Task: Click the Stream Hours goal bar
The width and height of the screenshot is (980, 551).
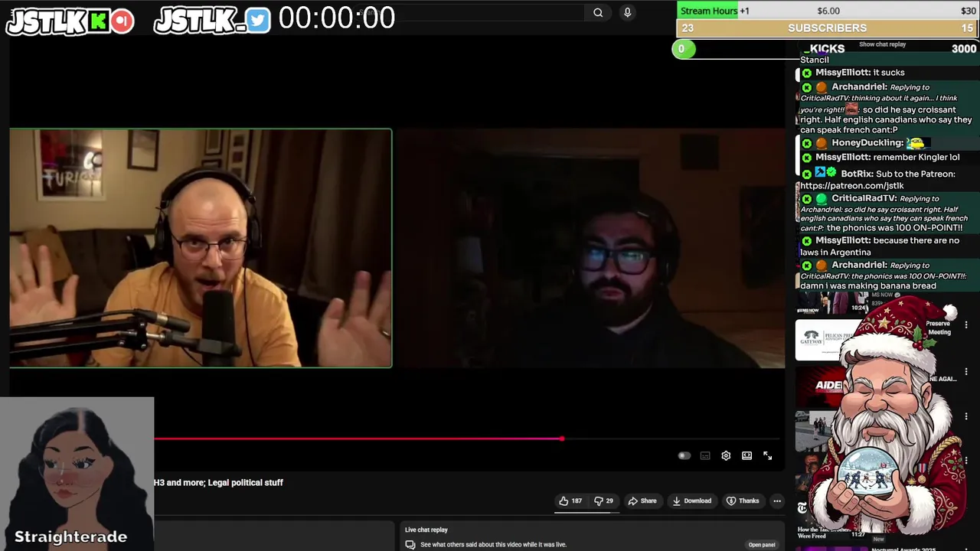Action: point(828,11)
